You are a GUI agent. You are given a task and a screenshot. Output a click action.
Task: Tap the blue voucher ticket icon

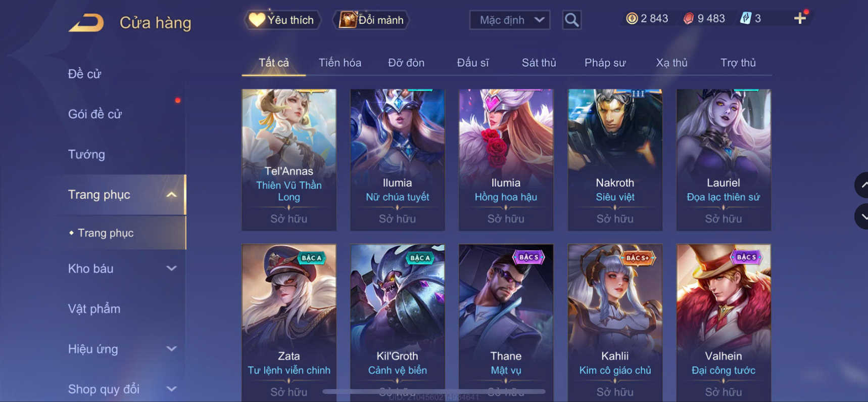pos(745,19)
